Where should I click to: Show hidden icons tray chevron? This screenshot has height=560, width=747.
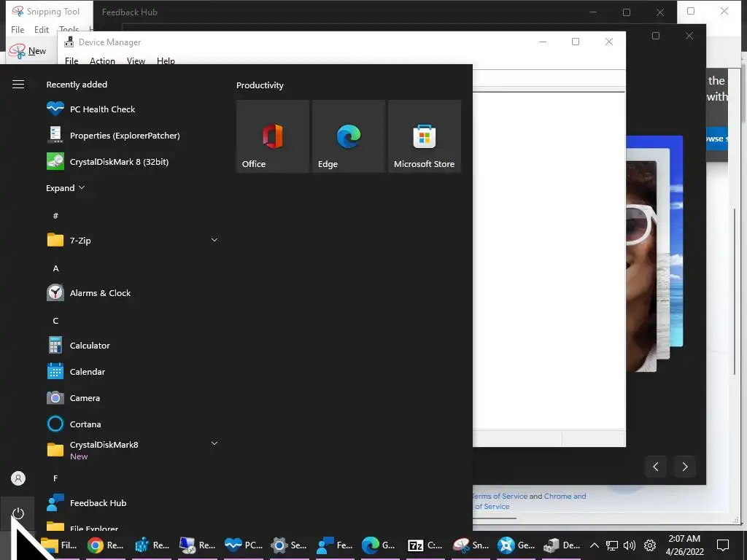594,545
